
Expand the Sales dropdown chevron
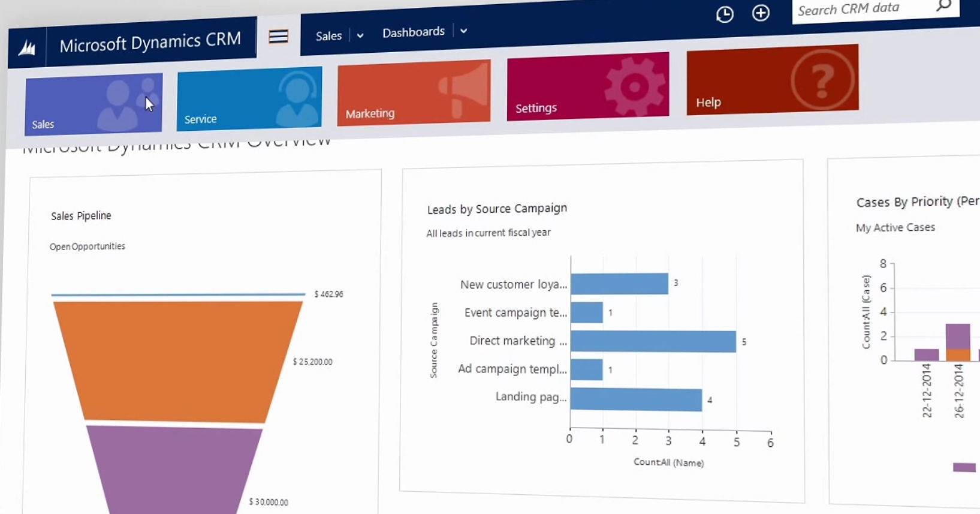pos(360,35)
